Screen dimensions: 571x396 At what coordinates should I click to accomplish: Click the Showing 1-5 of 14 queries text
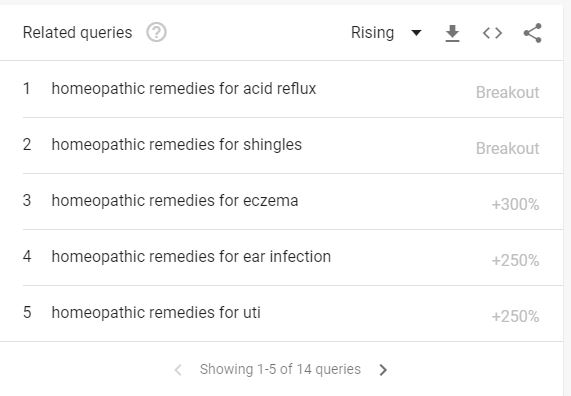pos(280,369)
